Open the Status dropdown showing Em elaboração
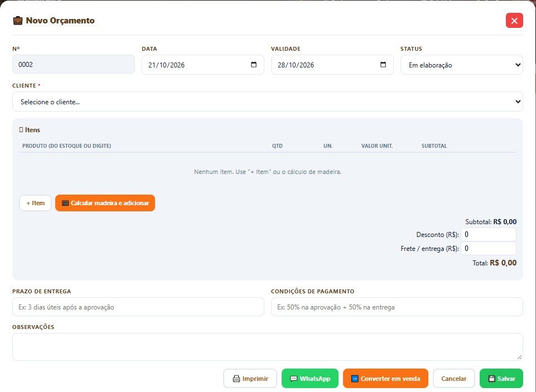 (461, 65)
